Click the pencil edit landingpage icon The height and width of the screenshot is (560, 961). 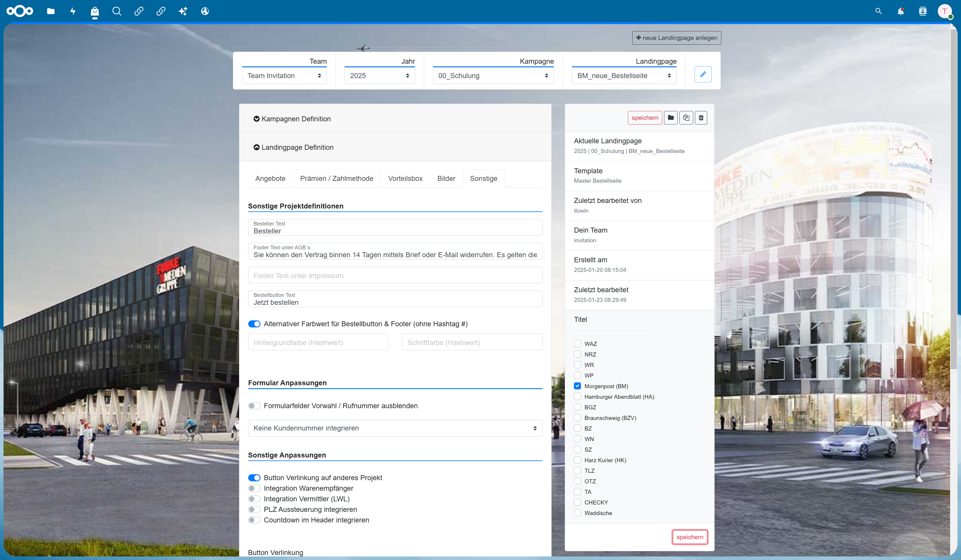pyautogui.click(x=703, y=74)
